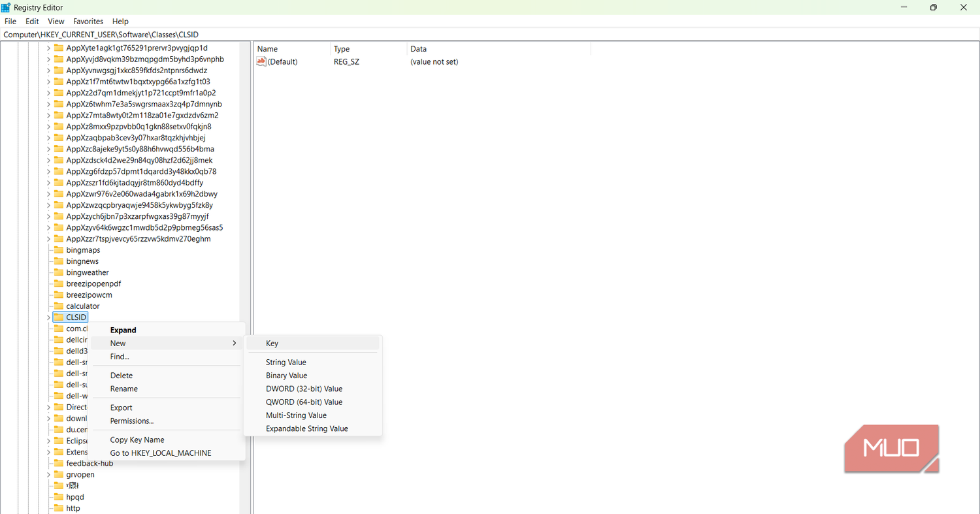Viewport: 980px width, 514px height.
Task: Click the breezipowcm folder icon
Action: click(x=58, y=295)
